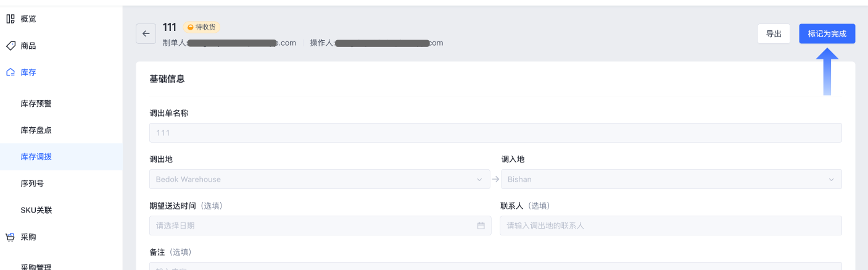Open the 调入地 Bishan dropdown
Screen dimensions: 868x270
point(671,179)
